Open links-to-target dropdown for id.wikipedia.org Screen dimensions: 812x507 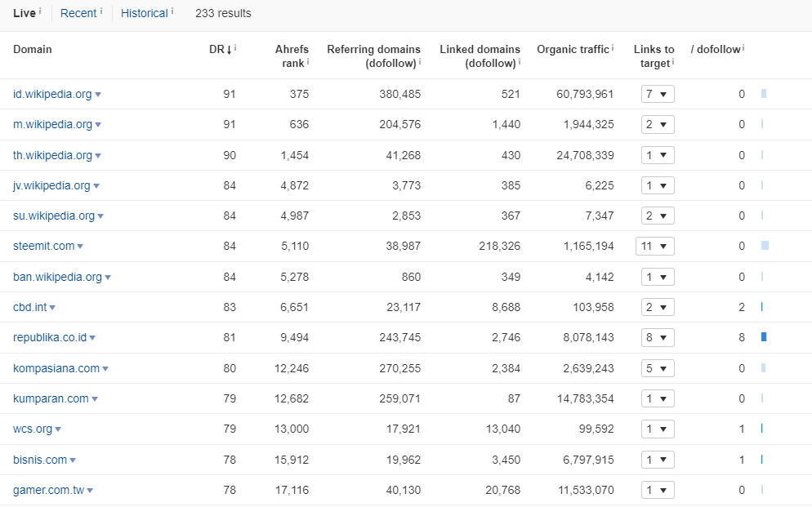point(658,94)
